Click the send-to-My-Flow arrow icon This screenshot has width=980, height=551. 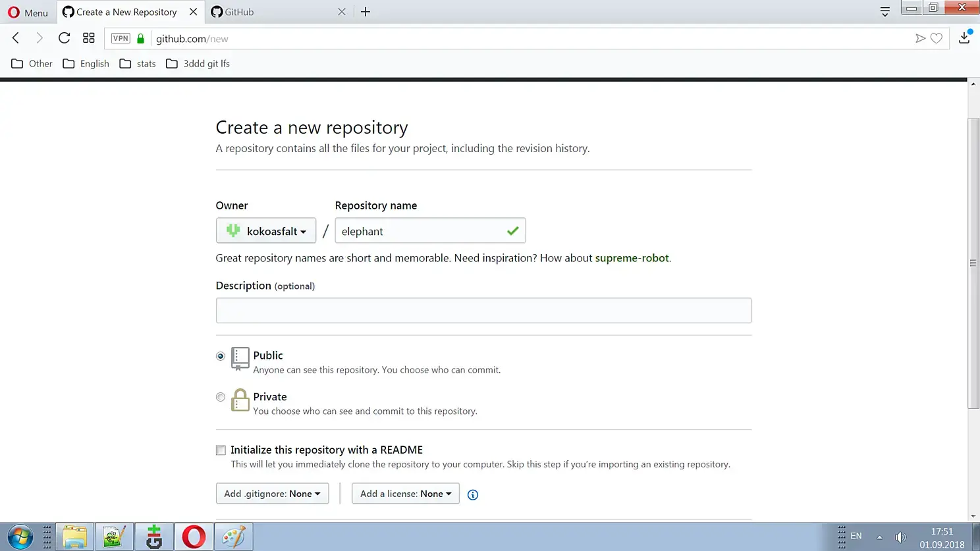coord(921,39)
